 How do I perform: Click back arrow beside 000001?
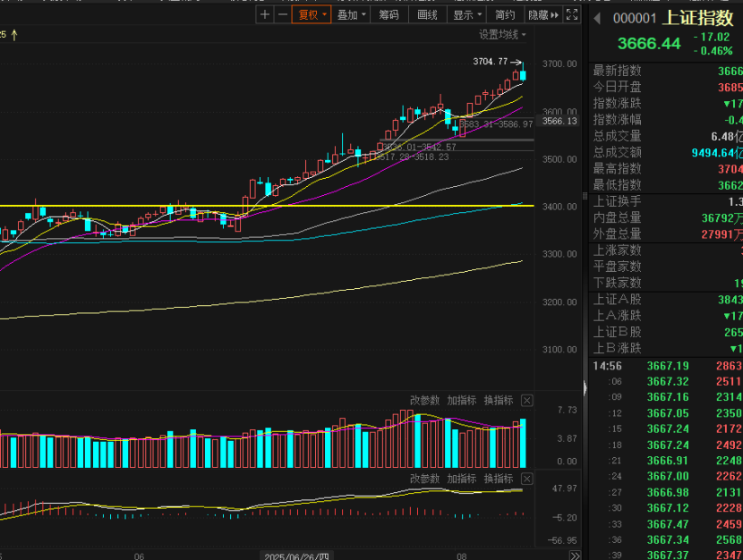pyautogui.click(x=597, y=19)
